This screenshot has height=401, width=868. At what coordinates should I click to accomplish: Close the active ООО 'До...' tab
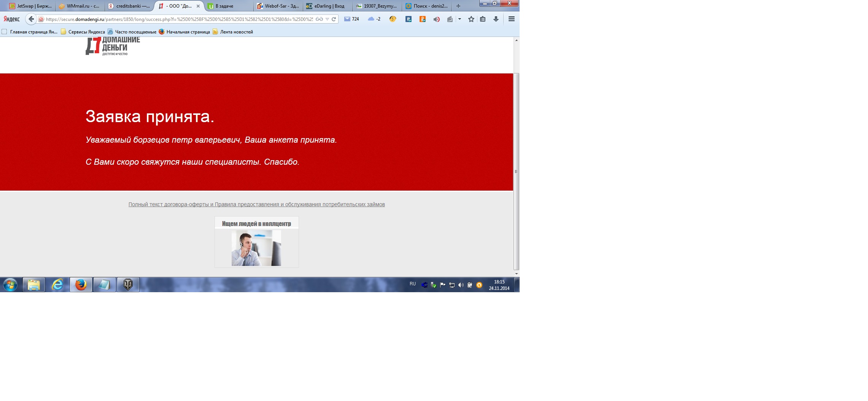click(198, 6)
